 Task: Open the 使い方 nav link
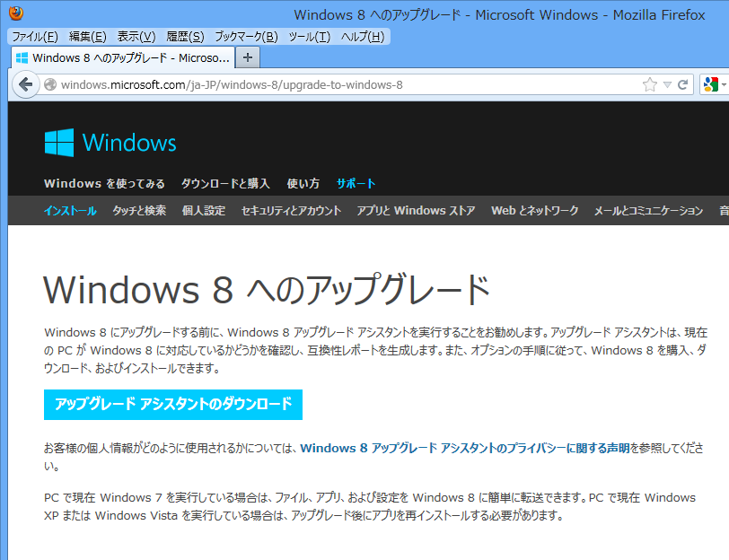coord(303,184)
